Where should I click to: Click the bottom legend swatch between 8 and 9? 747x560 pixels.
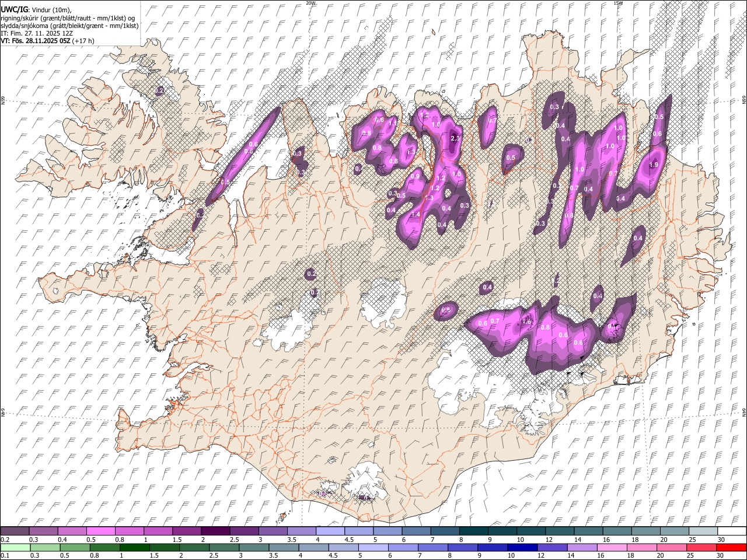coord(462,547)
